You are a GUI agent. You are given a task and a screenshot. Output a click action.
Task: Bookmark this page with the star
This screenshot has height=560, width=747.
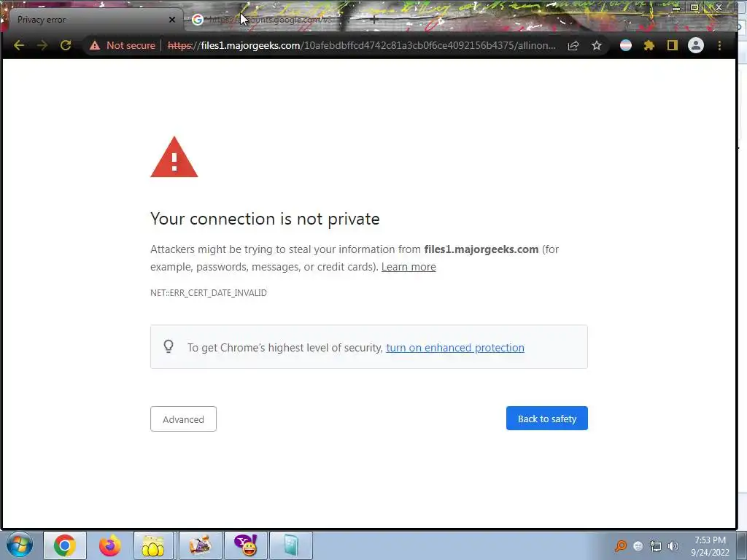coord(597,45)
